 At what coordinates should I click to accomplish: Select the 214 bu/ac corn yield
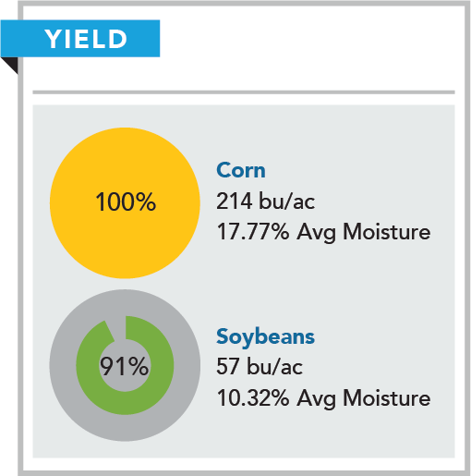tap(265, 201)
